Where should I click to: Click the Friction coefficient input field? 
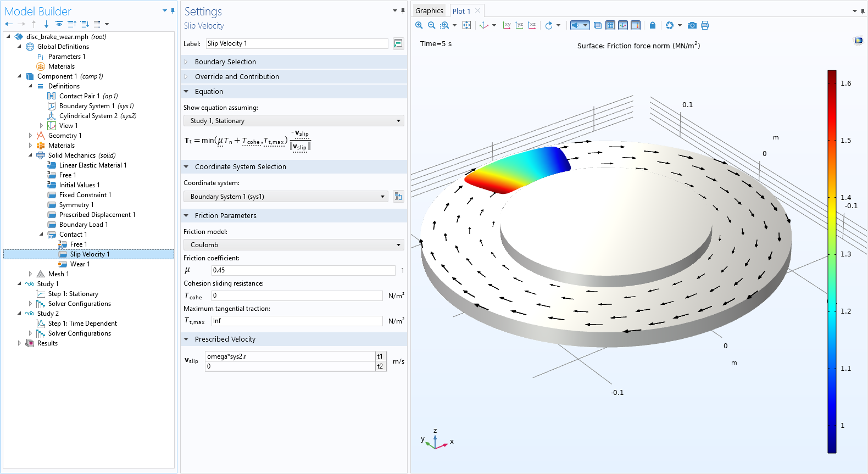(303, 270)
